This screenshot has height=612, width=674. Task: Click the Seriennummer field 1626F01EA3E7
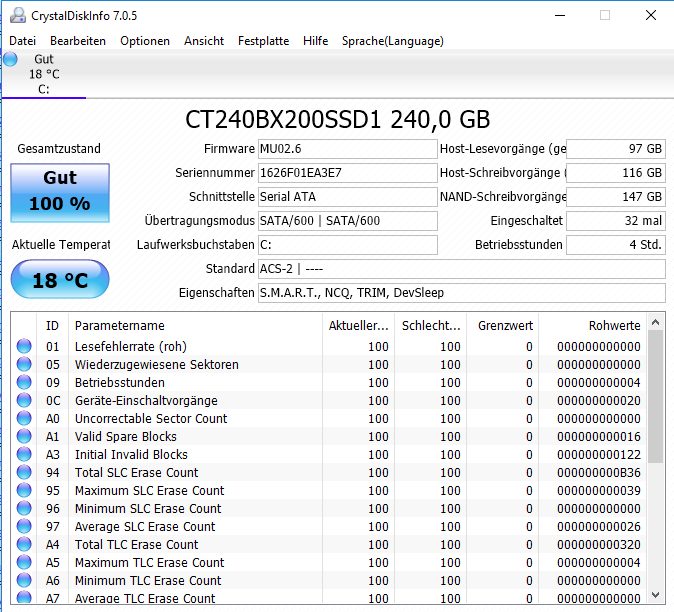[x=348, y=173]
